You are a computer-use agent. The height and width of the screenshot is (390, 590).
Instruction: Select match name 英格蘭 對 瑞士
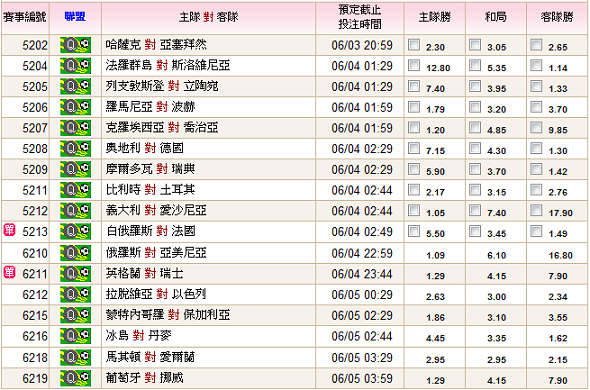(144, 273)
